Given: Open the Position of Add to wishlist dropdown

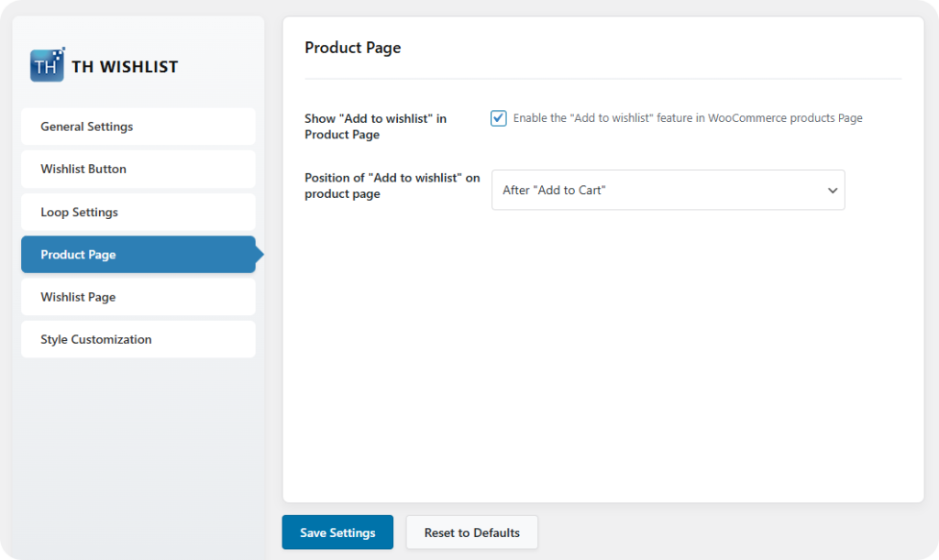Looking at the screenshot, I should 668,190.
